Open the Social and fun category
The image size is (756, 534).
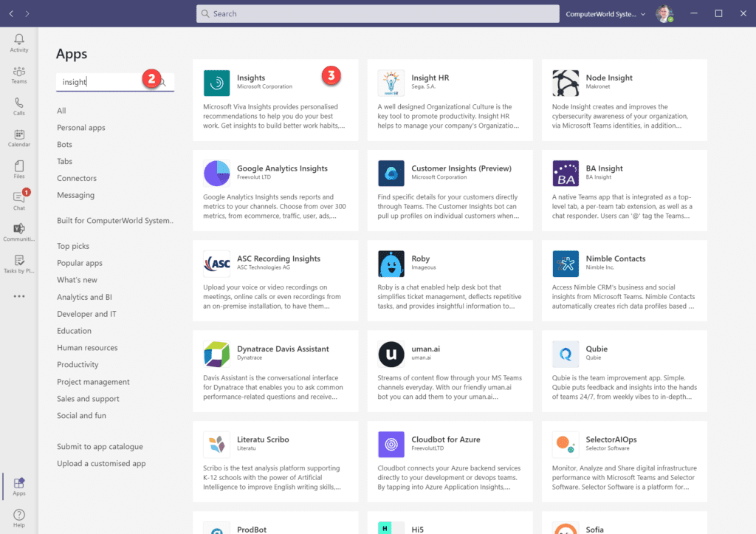[x=81, y=415]
